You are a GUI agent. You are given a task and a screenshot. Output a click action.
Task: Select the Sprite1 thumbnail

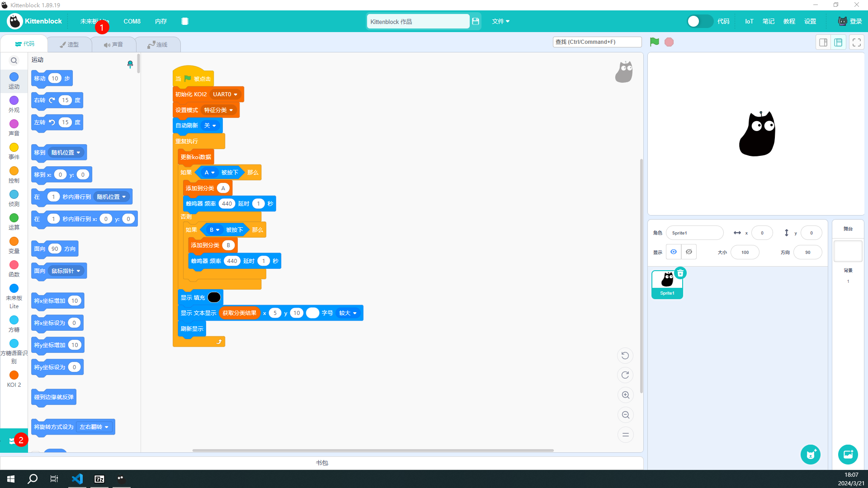click(x=667, y=284)
